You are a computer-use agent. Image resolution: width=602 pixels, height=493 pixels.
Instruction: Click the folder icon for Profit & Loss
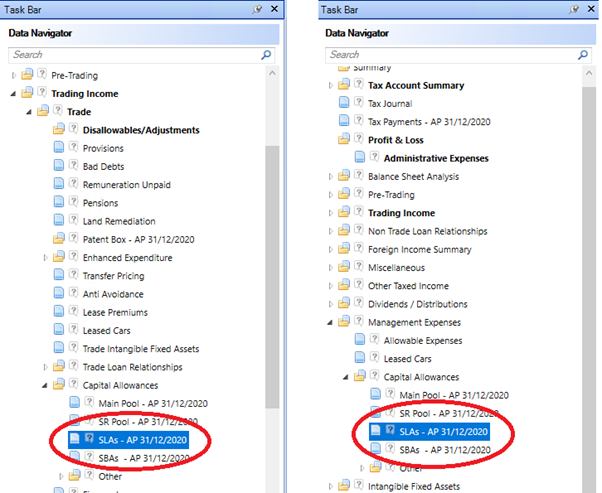pyautogui.click(x=344, y=139)
